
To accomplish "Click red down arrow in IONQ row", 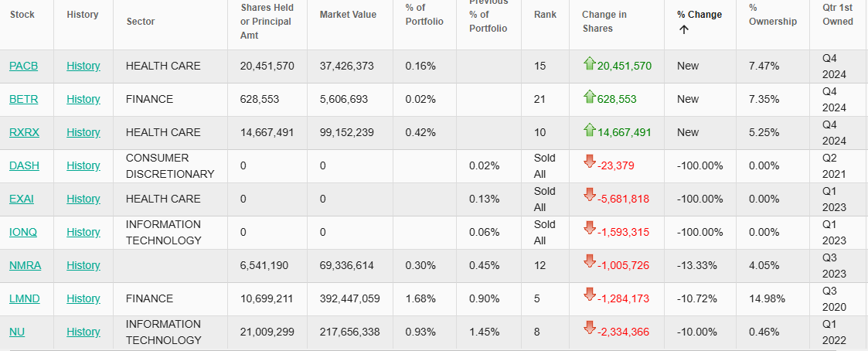I will coord(590,228).
